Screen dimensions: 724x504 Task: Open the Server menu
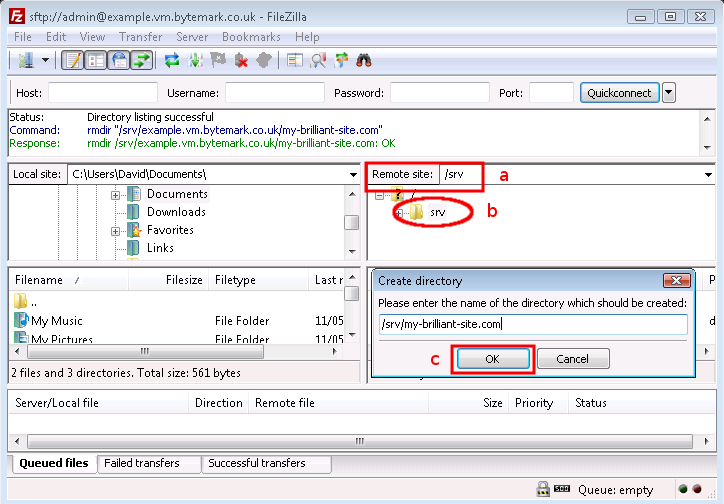[x=192, y=37]
